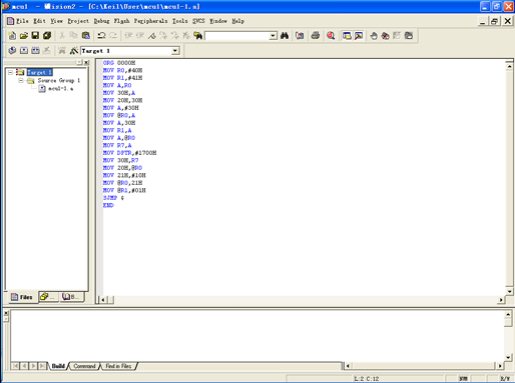515x383 pixels.
Task: Open the Peripherals menu
Action: tap(151, 21)
